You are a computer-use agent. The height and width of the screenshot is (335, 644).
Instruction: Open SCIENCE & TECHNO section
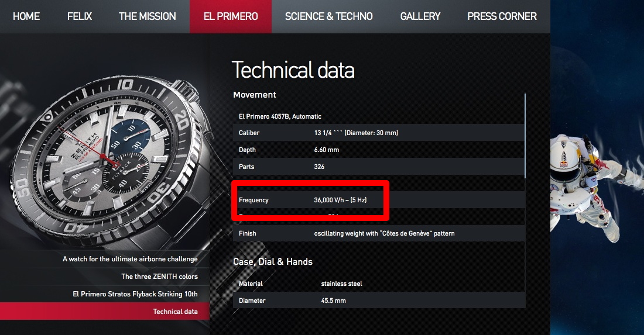coord(328,16)
